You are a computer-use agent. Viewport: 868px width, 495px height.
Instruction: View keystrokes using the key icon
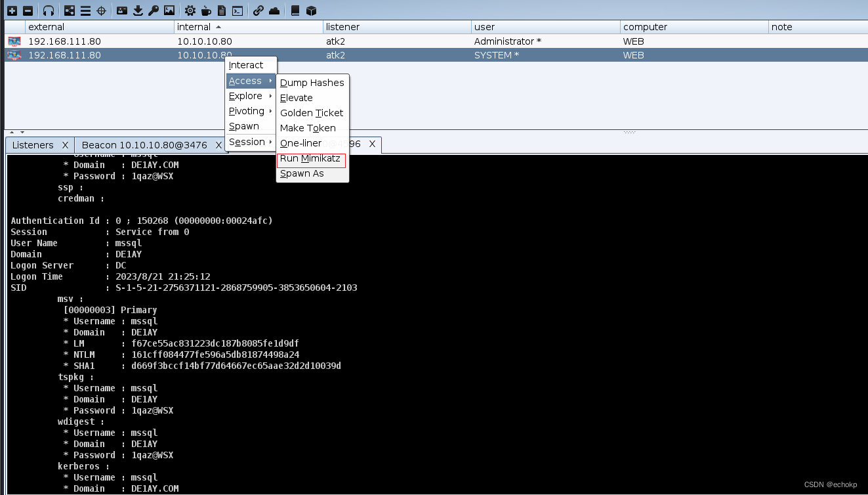[154, 11]
